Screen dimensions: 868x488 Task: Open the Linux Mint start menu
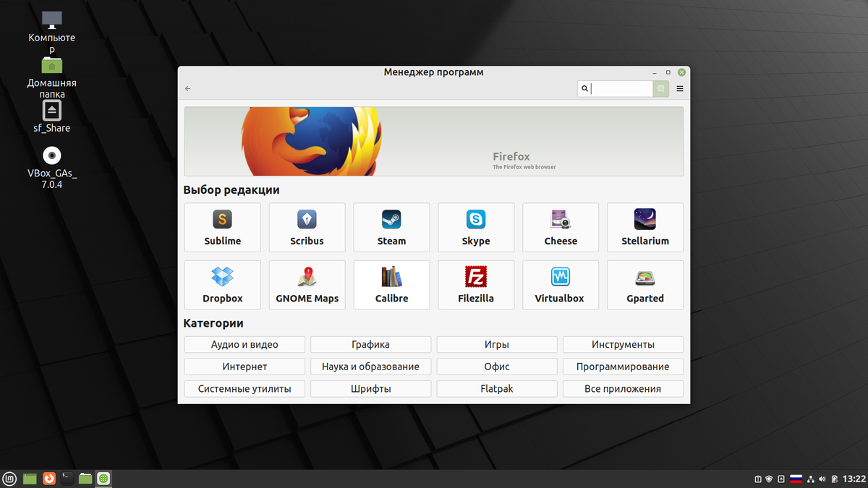point(10,478)
